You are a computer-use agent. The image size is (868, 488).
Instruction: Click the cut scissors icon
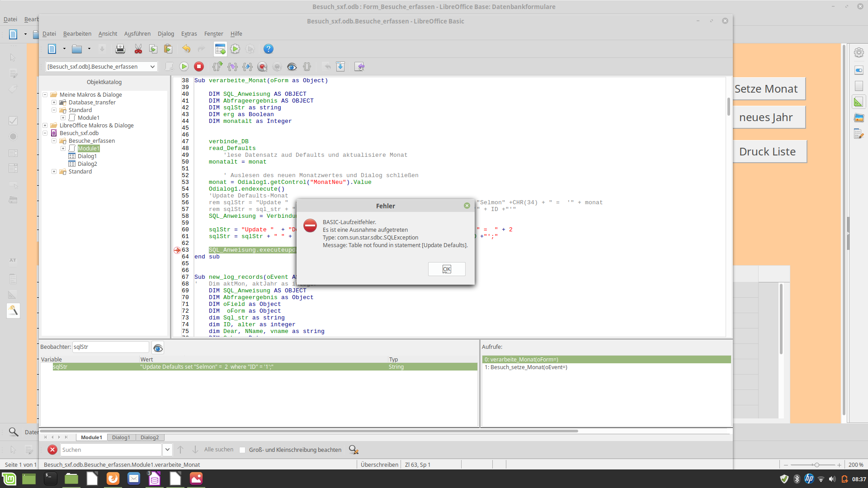pyautogui.click(x=138, y=49)
